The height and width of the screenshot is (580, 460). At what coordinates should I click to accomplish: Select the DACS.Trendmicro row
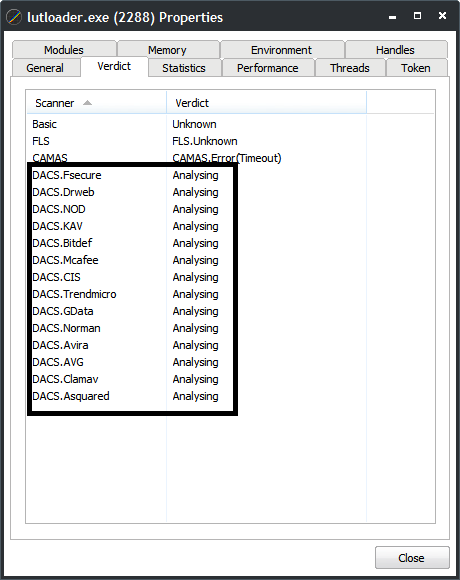coord(230,294)
